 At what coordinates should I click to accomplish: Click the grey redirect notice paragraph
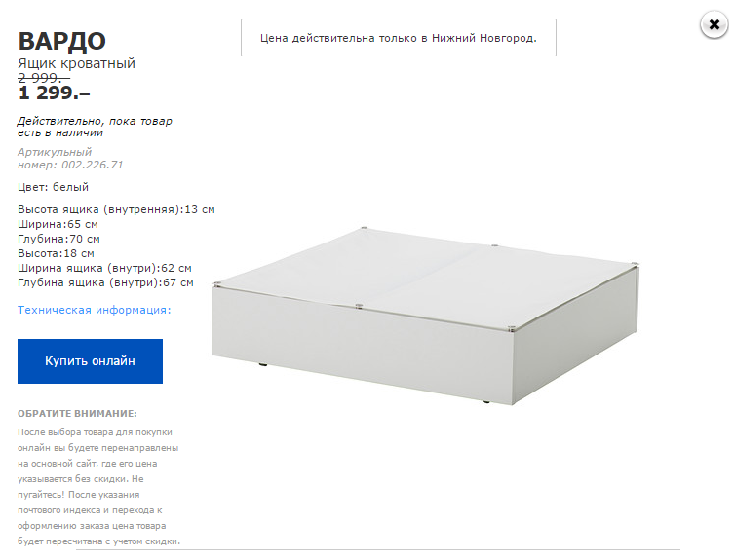[99, 486]
